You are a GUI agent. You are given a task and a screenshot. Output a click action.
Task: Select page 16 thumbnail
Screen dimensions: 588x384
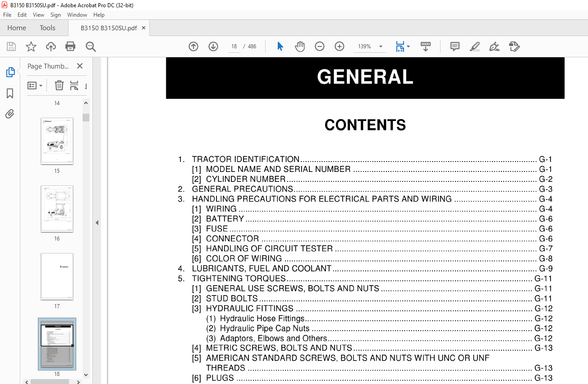57,209
